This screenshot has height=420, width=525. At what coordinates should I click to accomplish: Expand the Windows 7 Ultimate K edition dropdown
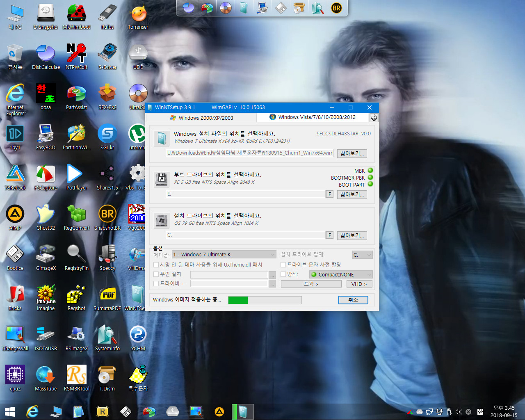coord(224,254)
